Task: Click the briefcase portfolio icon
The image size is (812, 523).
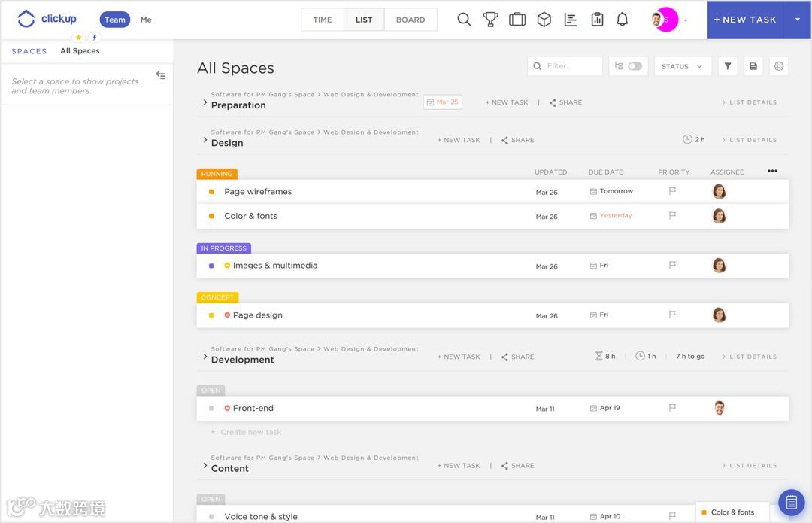Action: tap(517, 20)
